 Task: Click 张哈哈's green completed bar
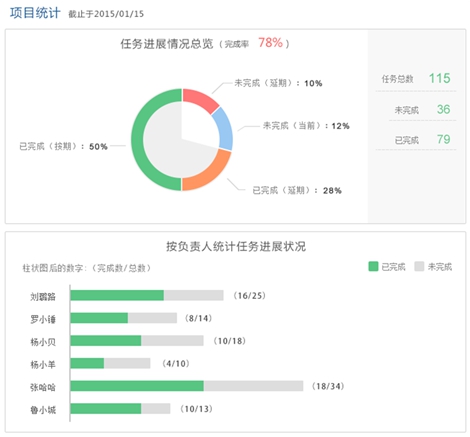[137, 386]
